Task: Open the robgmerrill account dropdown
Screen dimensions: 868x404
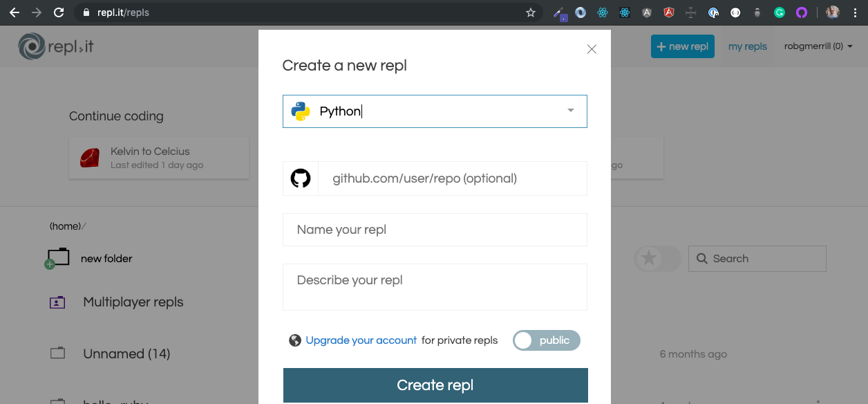Action: (x=818, y=46)
